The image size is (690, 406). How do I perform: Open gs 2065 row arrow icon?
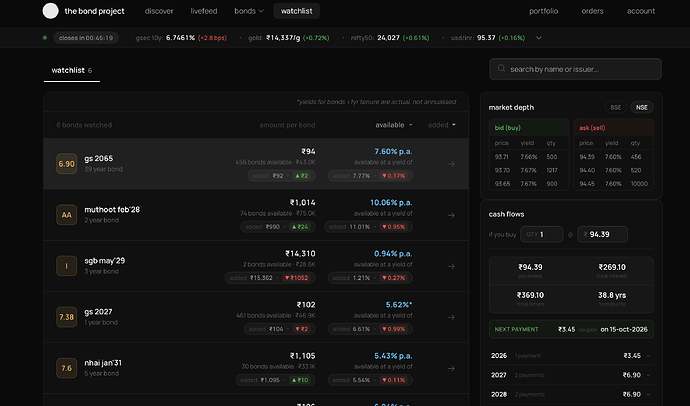(x=451, y=164)
